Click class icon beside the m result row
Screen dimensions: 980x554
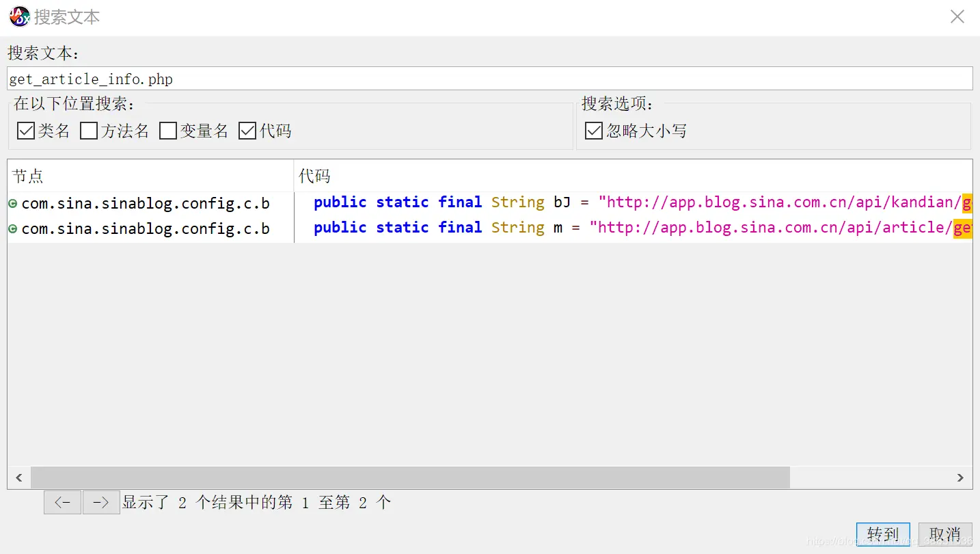[x=13, y=228]
